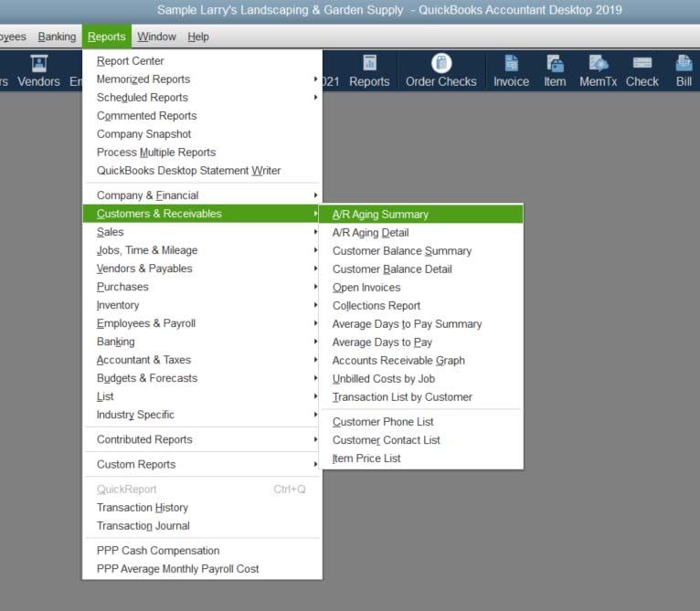Expand Accountant & Taxes submenu
This screenshot has height=611, width=700.
tap(202, 360)
